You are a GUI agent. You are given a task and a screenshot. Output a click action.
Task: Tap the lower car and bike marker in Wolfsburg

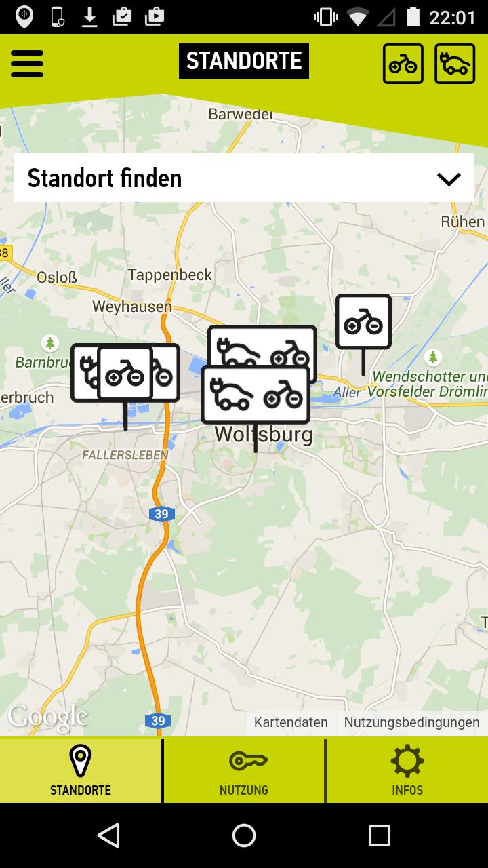pyautogui.click(x=256, y=394)
